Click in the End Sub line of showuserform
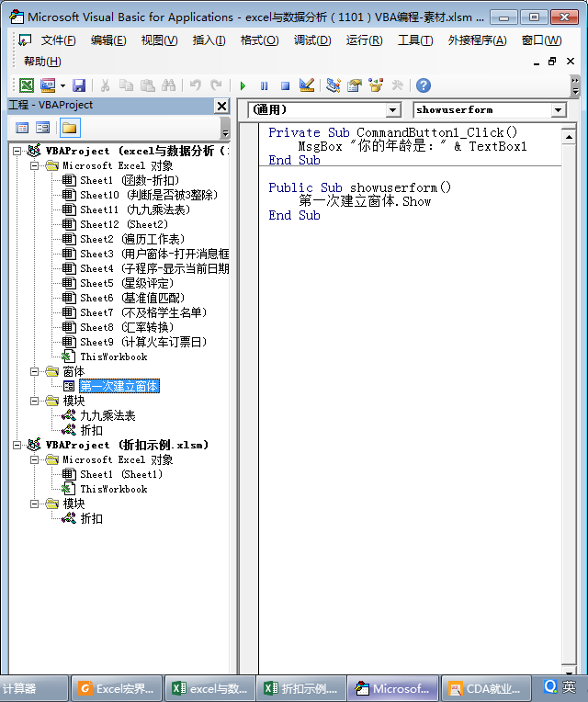Screen dimensions: 588x702 click(x=294, y=215)
